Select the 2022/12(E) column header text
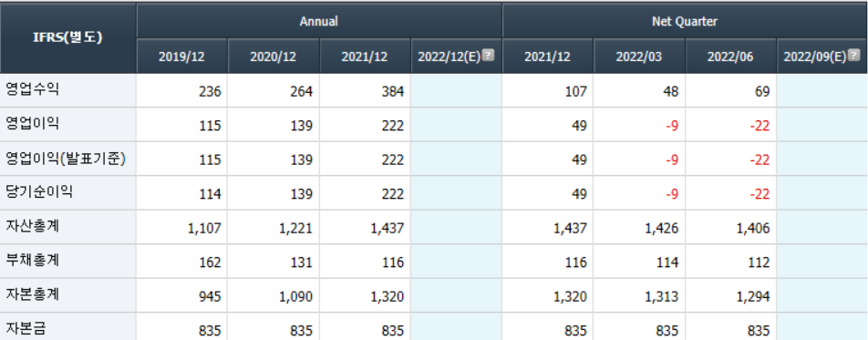Viewport: 868px width, 340px height. pos(449,57)
